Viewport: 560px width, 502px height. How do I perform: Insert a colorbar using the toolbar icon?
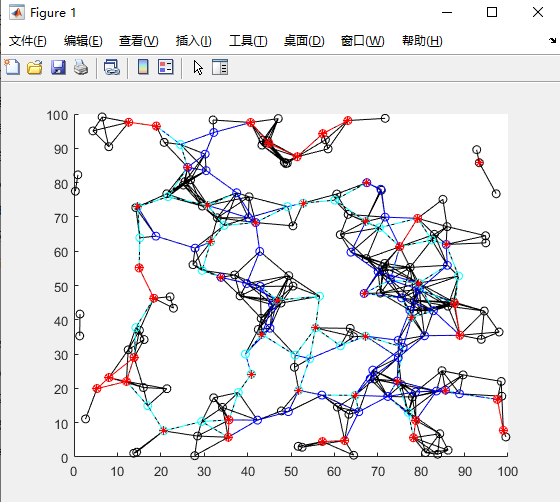point(143,67)
